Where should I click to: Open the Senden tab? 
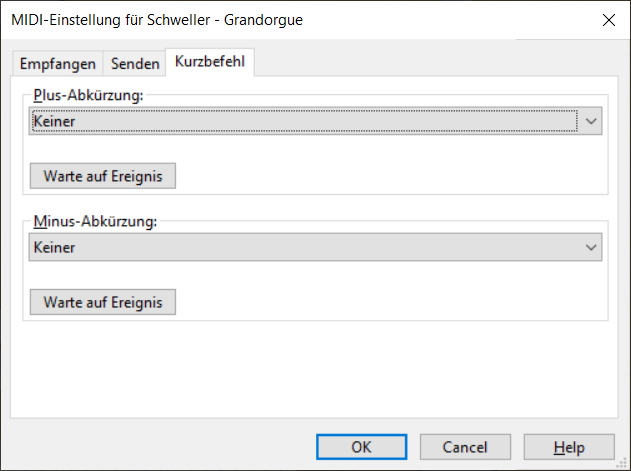135,63
